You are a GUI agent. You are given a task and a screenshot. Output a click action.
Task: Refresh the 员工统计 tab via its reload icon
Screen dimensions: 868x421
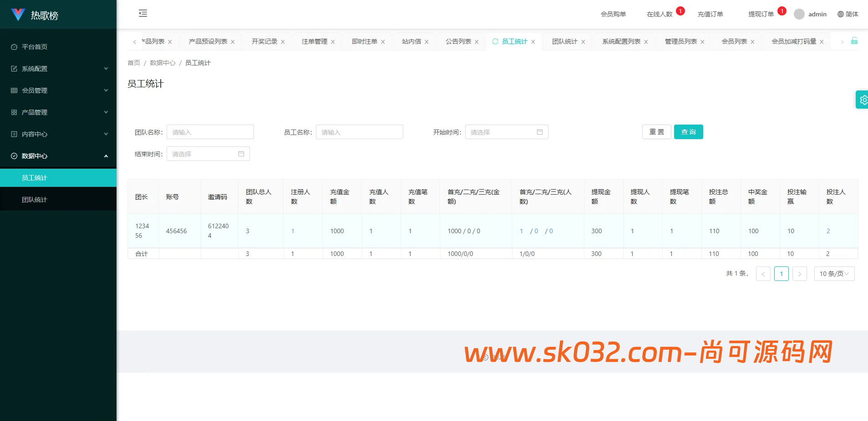pos(495,41)
